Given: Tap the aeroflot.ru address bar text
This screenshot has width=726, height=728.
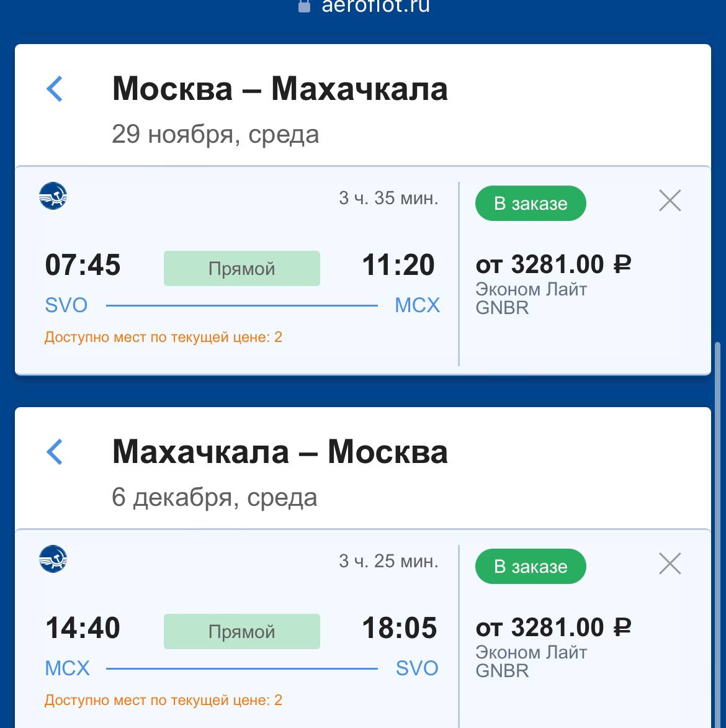Looking at the screenshot, I should (375, 6).
